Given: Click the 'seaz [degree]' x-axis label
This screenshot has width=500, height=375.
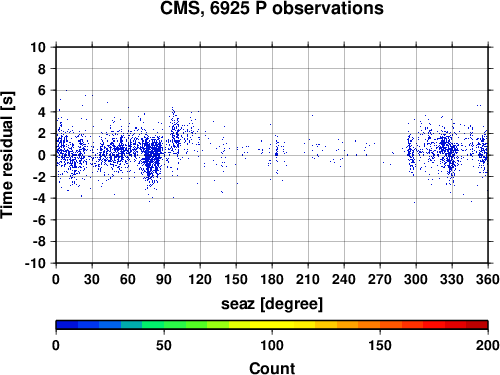Looking at the screenshot, I should point(272,304).
